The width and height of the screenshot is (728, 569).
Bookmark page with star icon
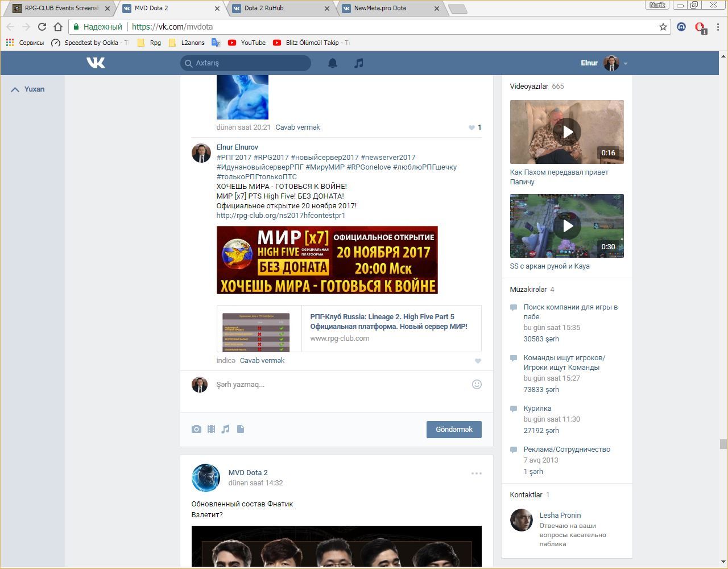(663, 27)
